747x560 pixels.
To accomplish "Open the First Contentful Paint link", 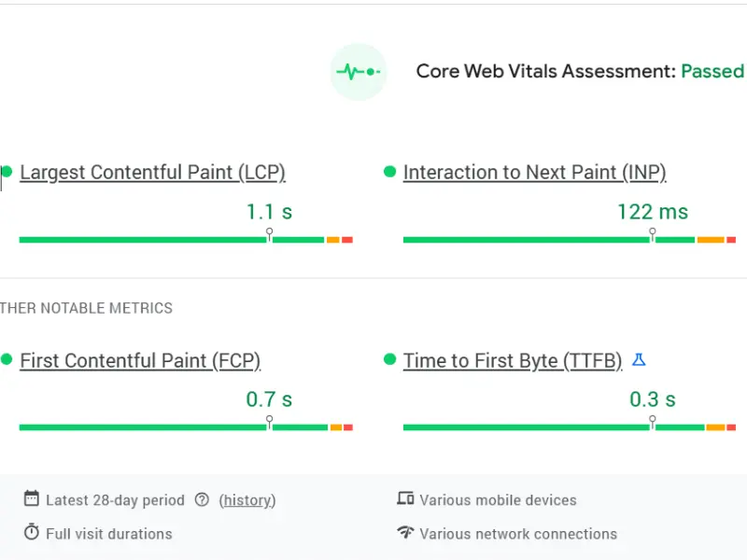I will (139, 361).
